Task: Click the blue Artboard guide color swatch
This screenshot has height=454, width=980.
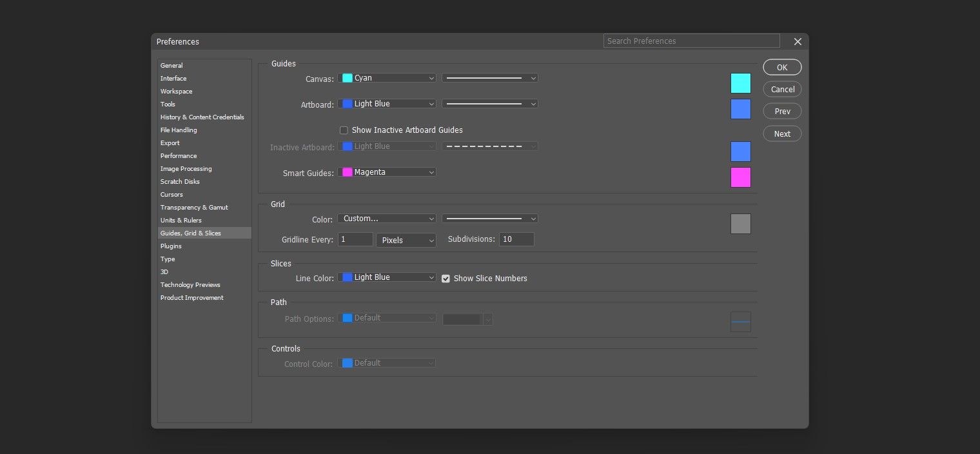Action: 740,109
